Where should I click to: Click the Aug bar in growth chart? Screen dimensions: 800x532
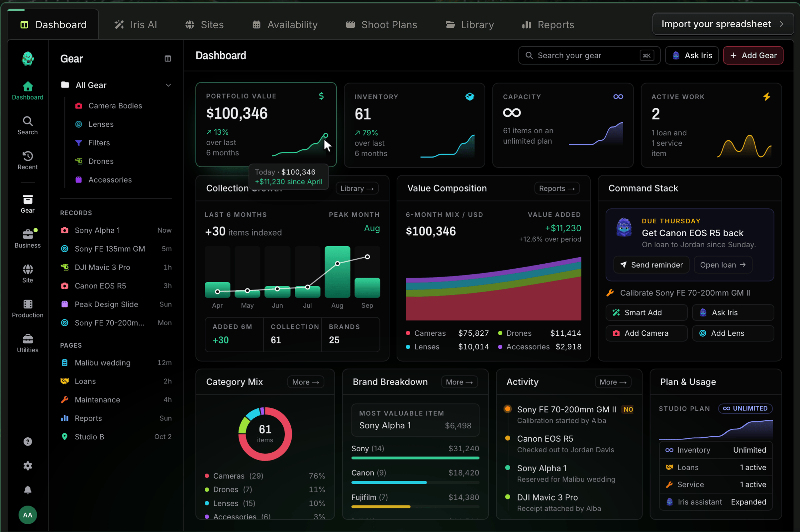[x=337, y=272]
